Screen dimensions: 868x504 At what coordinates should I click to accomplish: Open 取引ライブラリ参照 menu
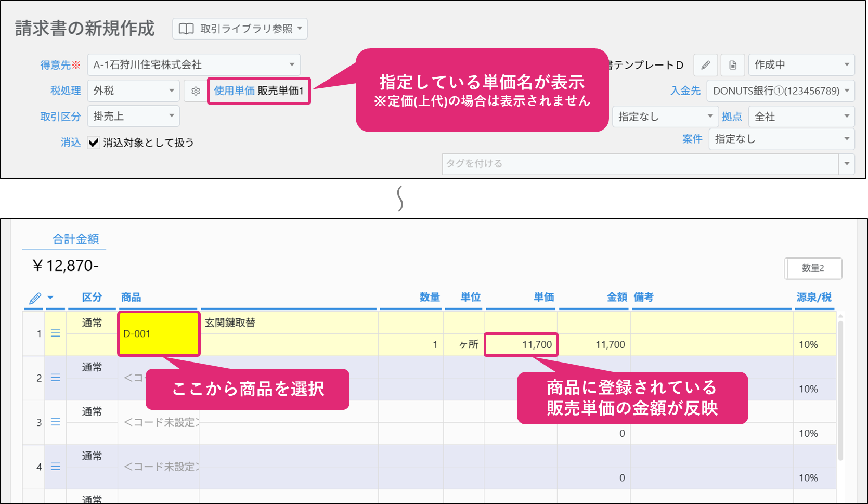[x=240, y=29]
